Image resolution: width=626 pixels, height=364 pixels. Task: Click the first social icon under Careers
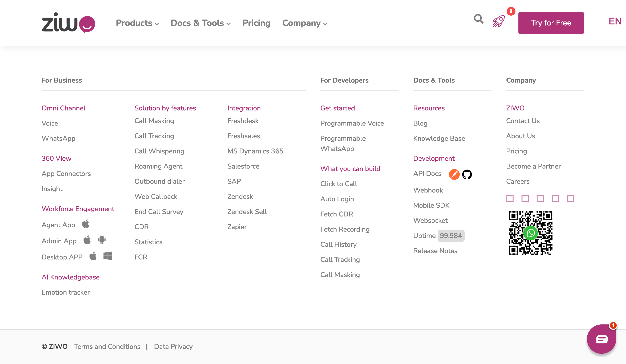(510, 199)
